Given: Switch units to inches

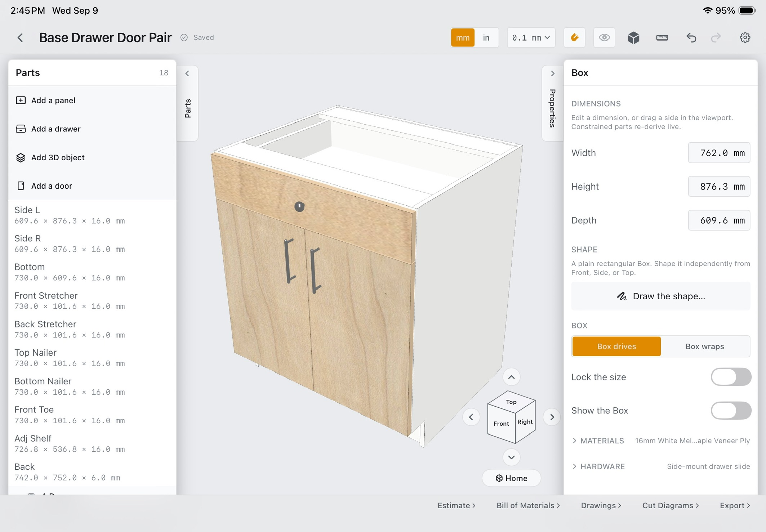Looking at the screenshot, I should (x=486, y=37).
